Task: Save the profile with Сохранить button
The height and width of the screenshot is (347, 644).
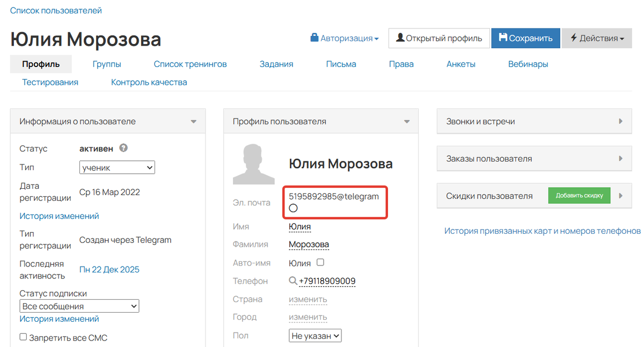Action: pos(525,38)
